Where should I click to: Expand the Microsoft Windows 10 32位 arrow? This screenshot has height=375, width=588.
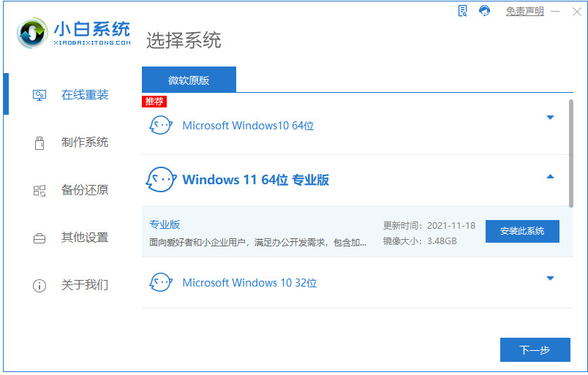550,279
